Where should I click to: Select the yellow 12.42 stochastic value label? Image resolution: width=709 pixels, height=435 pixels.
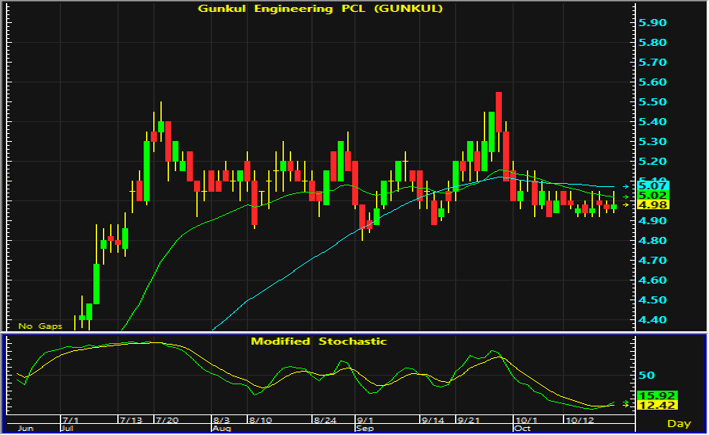tap(657, 406)
